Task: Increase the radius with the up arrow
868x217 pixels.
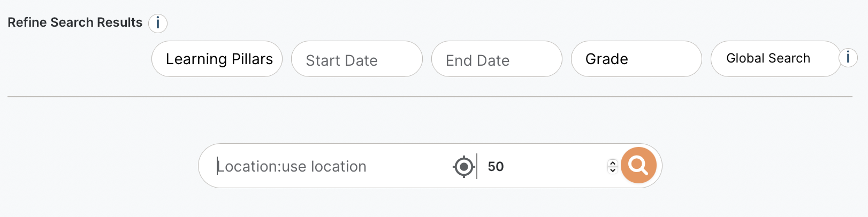Action: [x=613, y=162]
